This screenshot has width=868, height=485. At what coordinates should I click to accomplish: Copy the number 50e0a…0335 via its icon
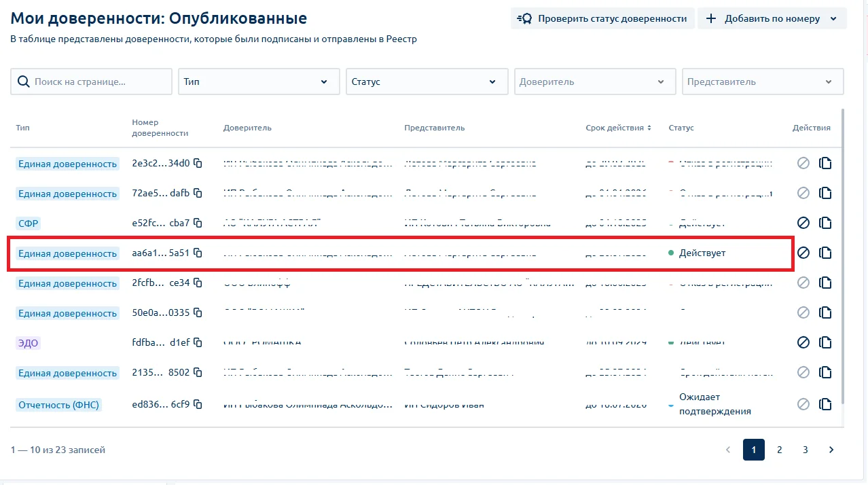pyautogui.click(x=198, y=312)
